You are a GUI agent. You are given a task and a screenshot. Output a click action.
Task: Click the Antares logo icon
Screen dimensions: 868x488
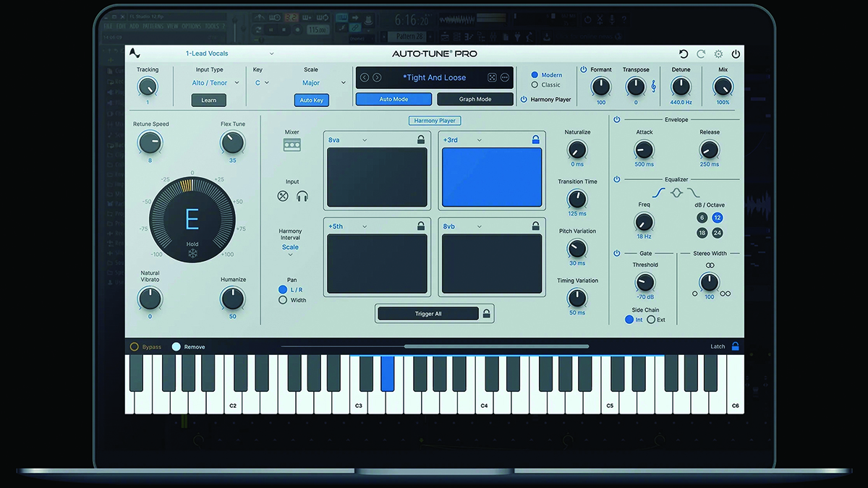(x=135, y=53)
